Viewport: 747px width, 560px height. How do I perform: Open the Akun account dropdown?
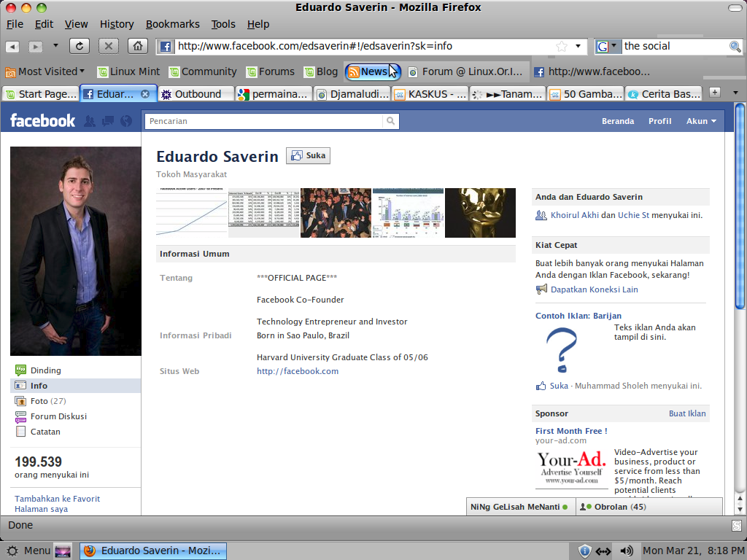coord(701,121)
